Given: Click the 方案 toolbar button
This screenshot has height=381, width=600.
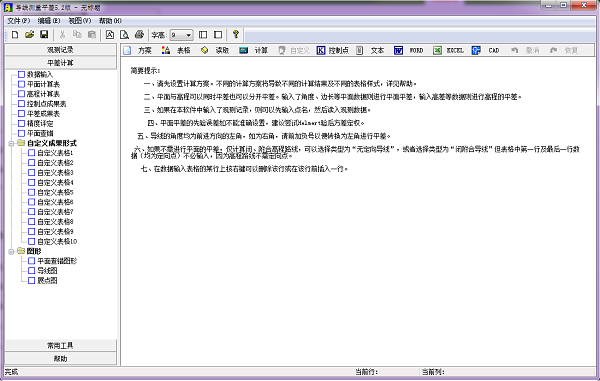Looking at the screenshot, I should pos(138,50).
